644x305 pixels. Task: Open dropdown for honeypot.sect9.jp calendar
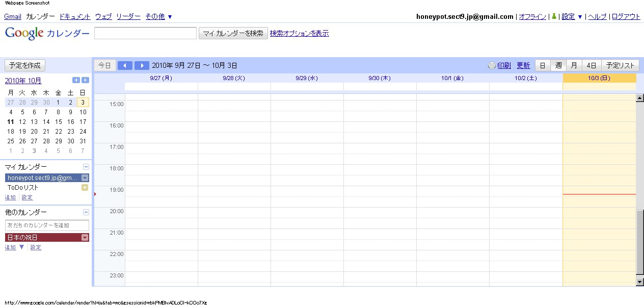tap(85, 177)
